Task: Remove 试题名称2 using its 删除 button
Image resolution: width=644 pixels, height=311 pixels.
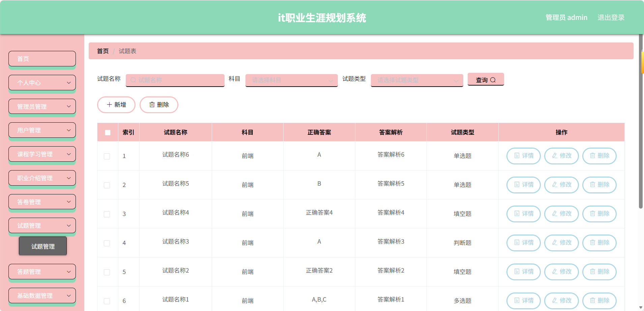Action: click(599, 272)
